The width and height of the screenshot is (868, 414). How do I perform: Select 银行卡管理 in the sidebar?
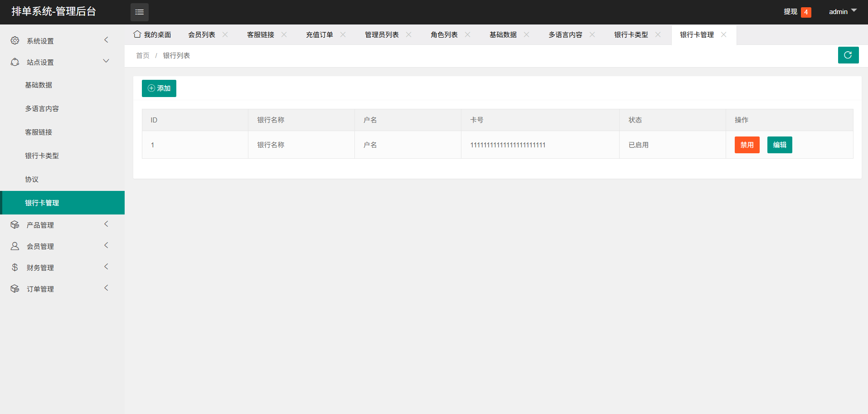63,203
